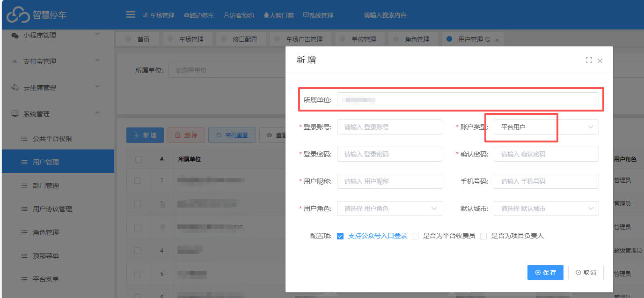Click the 登录账号 input field
The width and height of the screenshot is (644, 298).
pyautogui.click(x=389, y=127)
